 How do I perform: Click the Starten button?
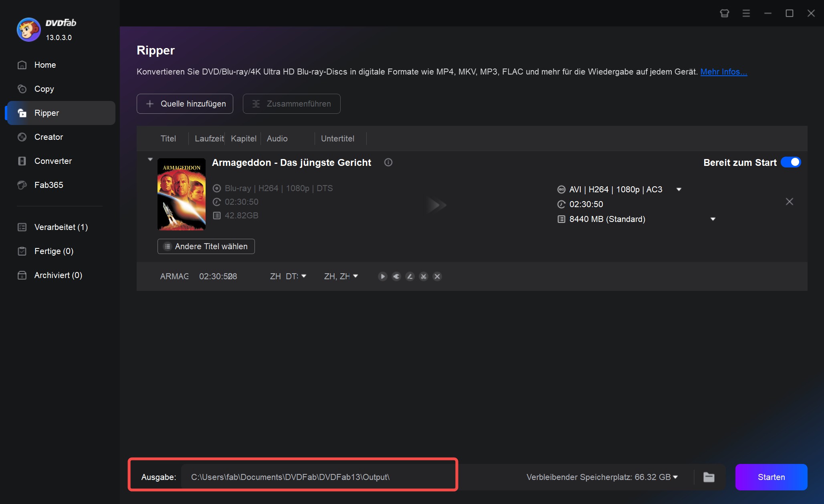click(771, 477)
